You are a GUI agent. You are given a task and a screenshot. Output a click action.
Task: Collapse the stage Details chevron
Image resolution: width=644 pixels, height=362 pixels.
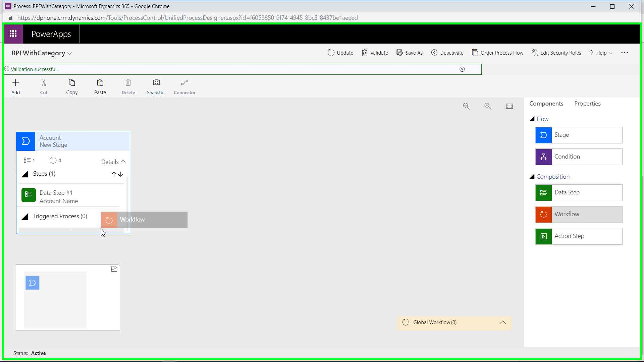pos(123,162)
